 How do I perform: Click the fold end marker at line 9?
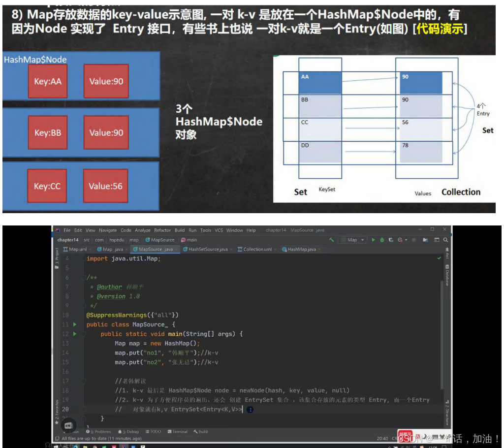click(x=84, y=306)
